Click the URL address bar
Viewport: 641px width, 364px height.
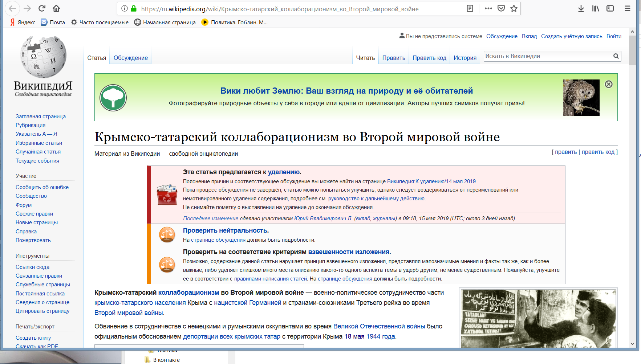280,9
